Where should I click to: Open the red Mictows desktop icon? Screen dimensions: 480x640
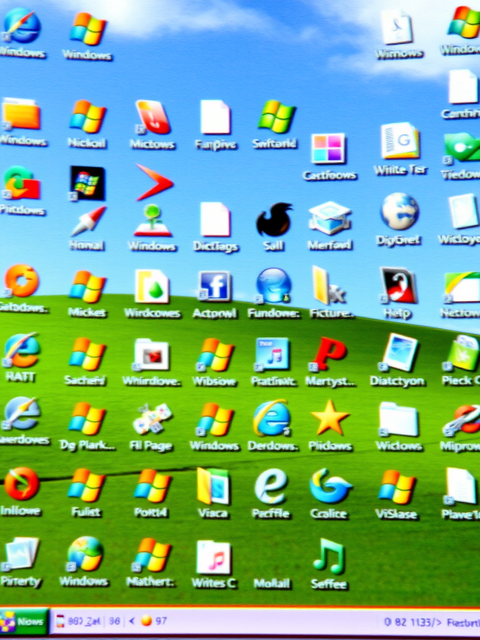click(x=153, y=118)
